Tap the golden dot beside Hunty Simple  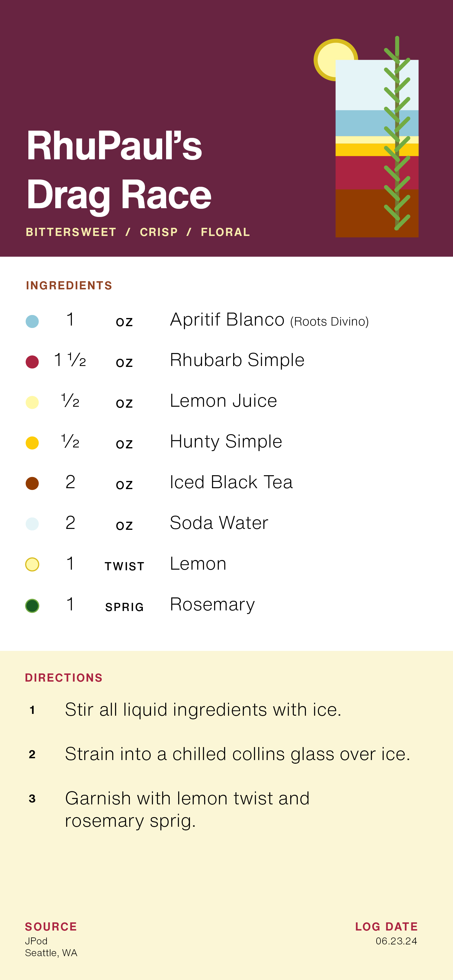coord(32,443)
